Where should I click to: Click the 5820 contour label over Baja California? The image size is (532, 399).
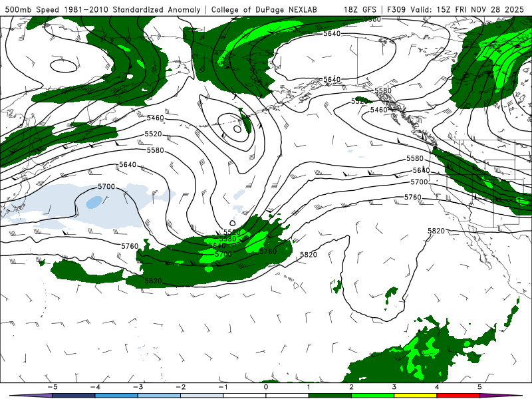click(x=436, y=231)
